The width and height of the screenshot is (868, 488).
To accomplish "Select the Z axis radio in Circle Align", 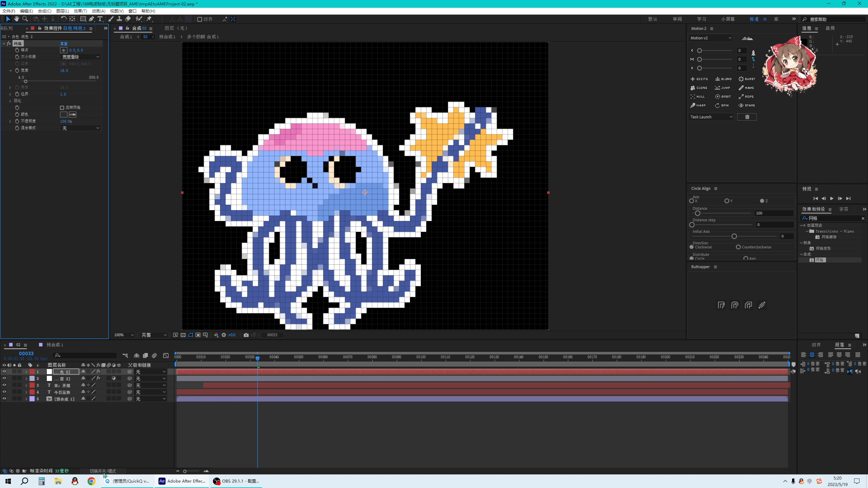I will [762, 201].
